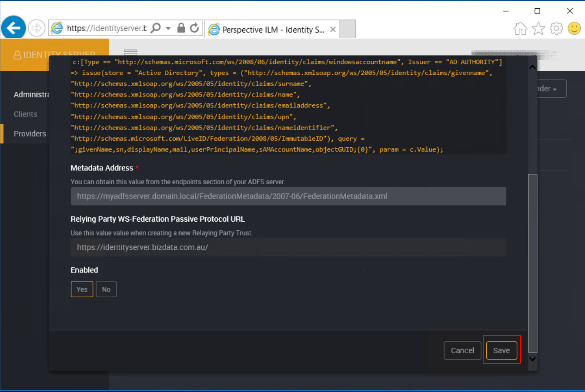The width and height of the screenshot is (585, 392).
Task: Open the address bar dropdown arrow
Action: pyautogui.click(x=168, y=28)
